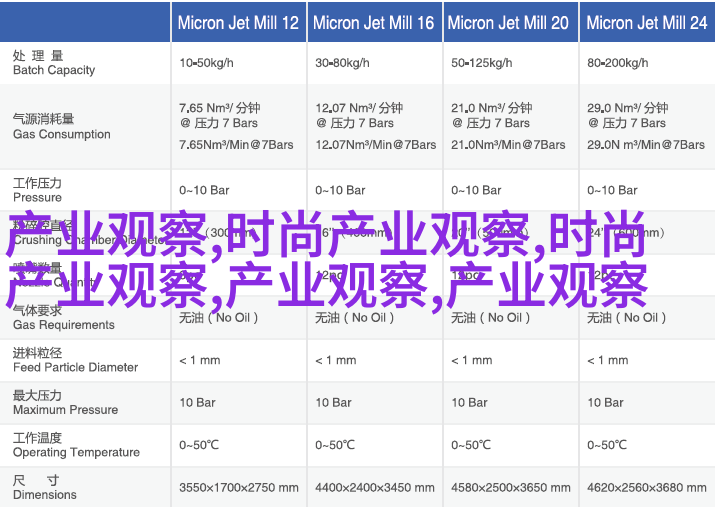The width and height of the screenshot is (722, 507).
Task: Click 无油 (No Oil) in Jet Mill 12 column
Action: pyautogui.click(x=218, y=317)
